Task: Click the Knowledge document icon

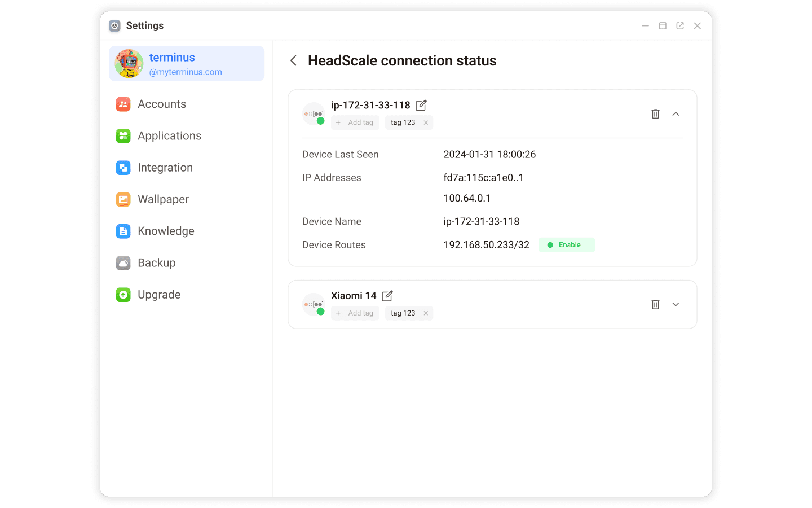Action: click(123, 231)
